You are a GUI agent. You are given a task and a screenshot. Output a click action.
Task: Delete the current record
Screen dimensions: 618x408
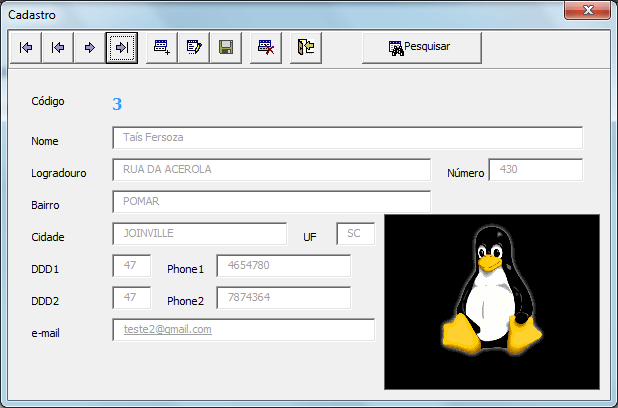point(265,47)
